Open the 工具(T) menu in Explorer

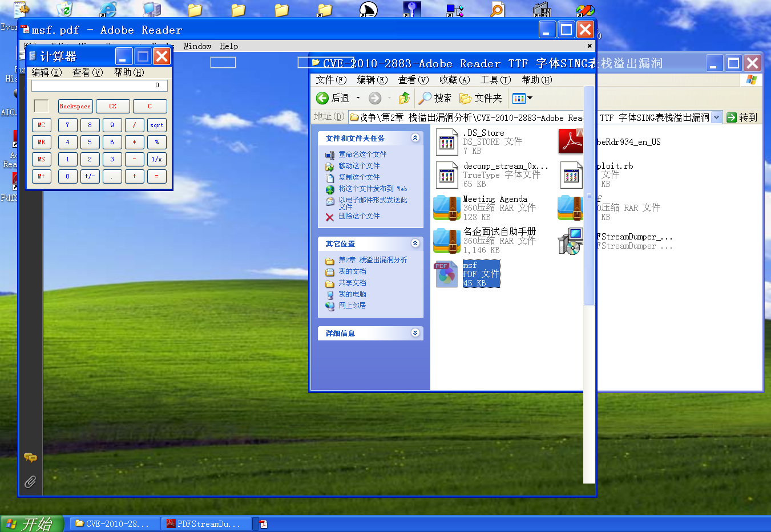pos(495,80)
